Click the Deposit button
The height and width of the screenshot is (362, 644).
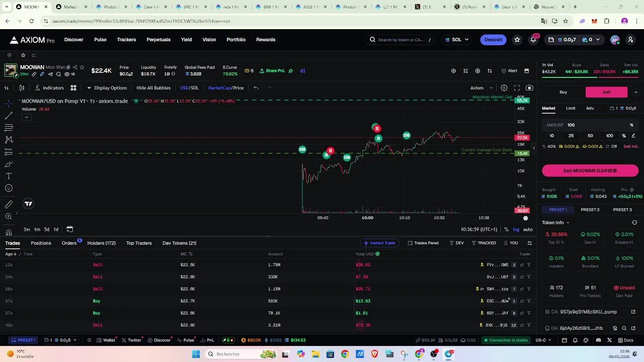tap(493, 40)
